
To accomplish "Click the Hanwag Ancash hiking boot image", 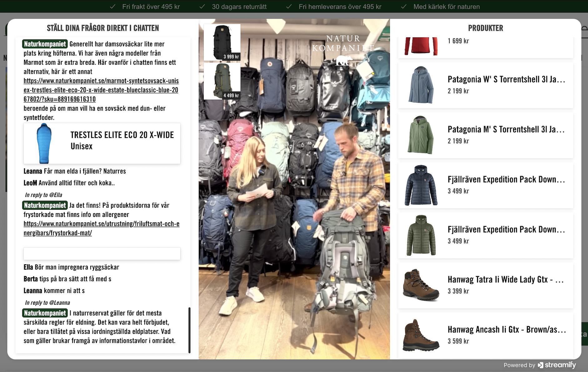I will click(x=421, y=335).
